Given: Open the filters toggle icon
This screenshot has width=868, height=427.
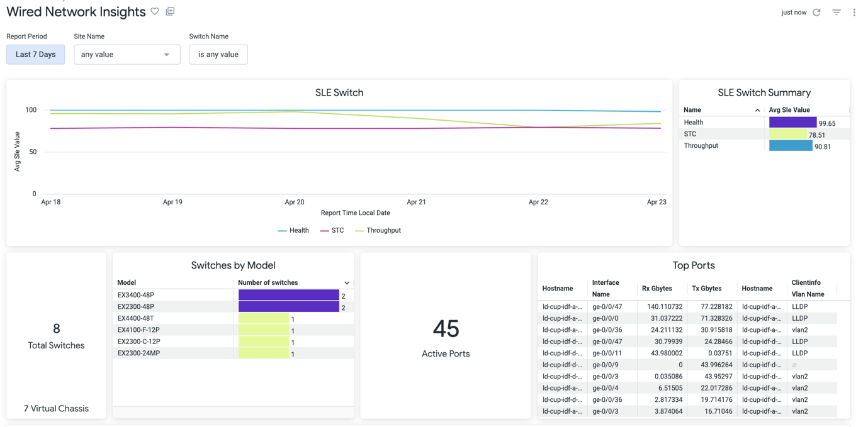Looking at the screenshot, I should pyautogui.click(x=836, y=12).
